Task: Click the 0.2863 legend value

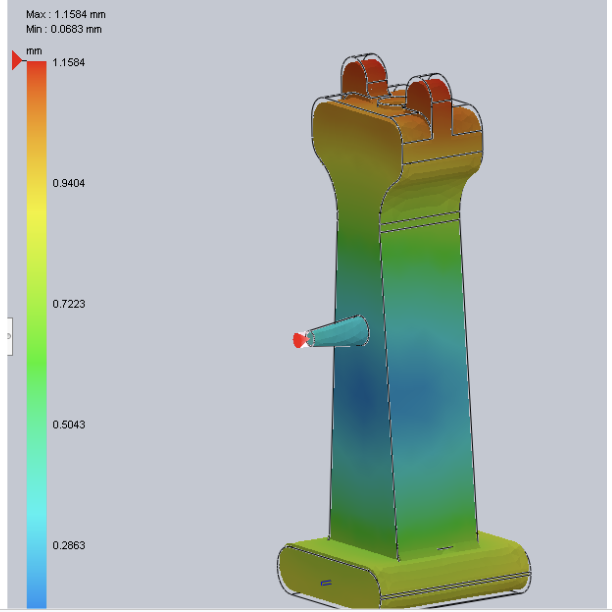Action: [68, 545]
